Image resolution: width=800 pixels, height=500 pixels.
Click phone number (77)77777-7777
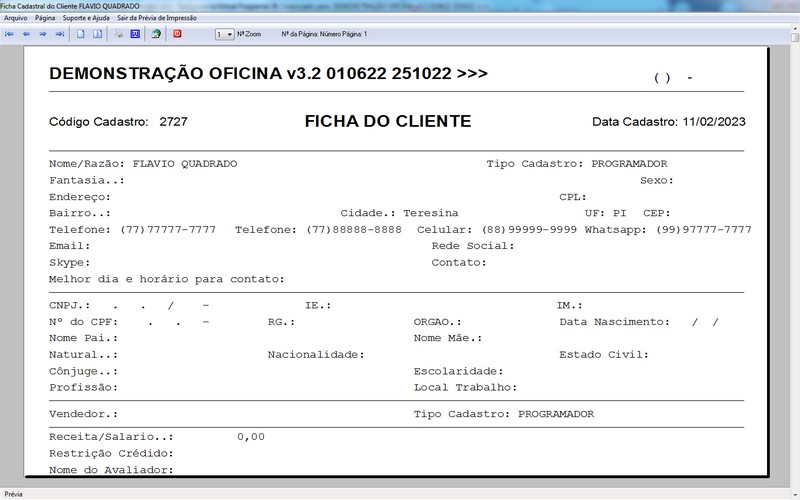coord(168,230)
